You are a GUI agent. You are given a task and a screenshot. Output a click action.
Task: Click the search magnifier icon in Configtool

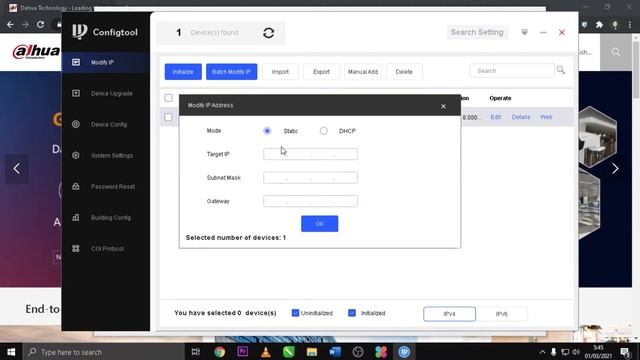click(x=561, y=70)
